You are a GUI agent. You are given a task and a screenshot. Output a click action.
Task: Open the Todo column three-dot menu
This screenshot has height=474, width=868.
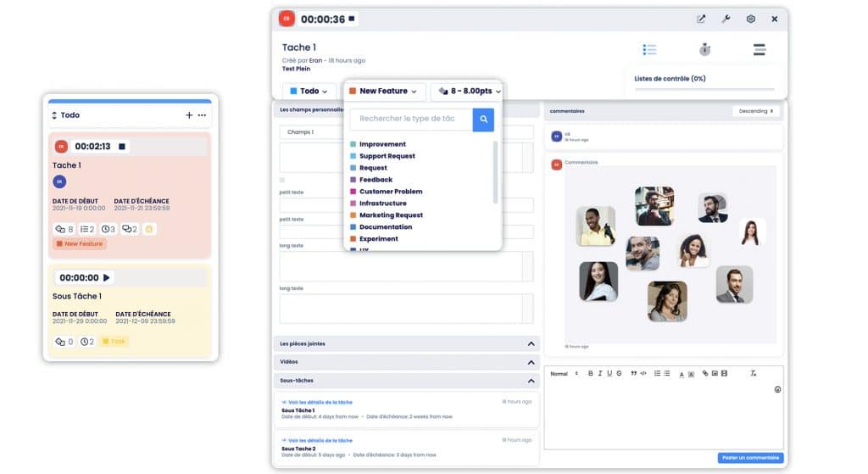pyautogui.click(x=202, y=115)
